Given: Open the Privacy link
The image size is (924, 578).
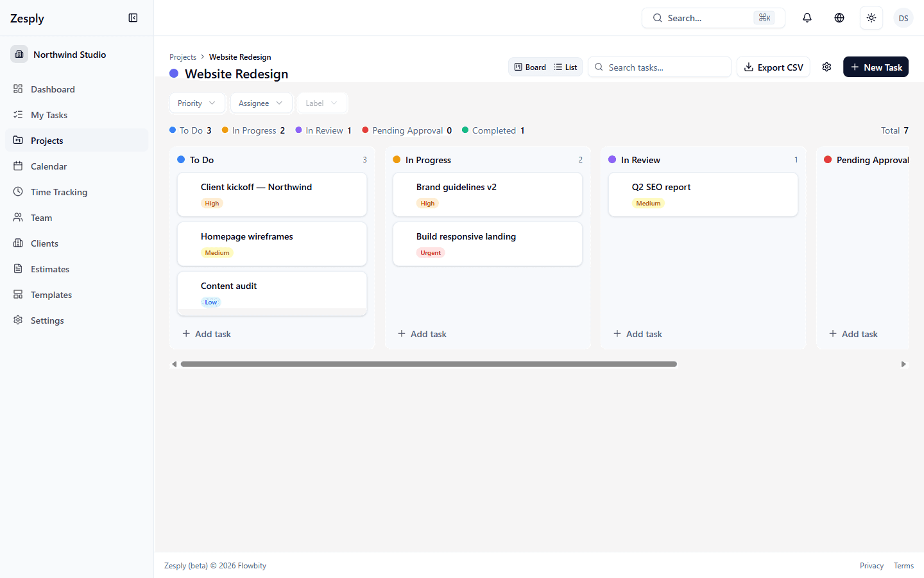Looking at the screenshot, I should point(871,566).
